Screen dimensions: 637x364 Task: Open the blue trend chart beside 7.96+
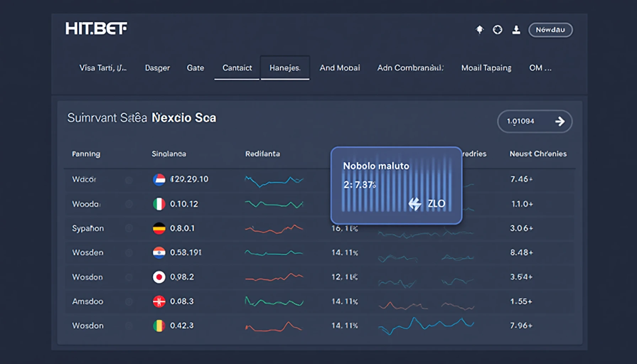(x=426, y=326)
